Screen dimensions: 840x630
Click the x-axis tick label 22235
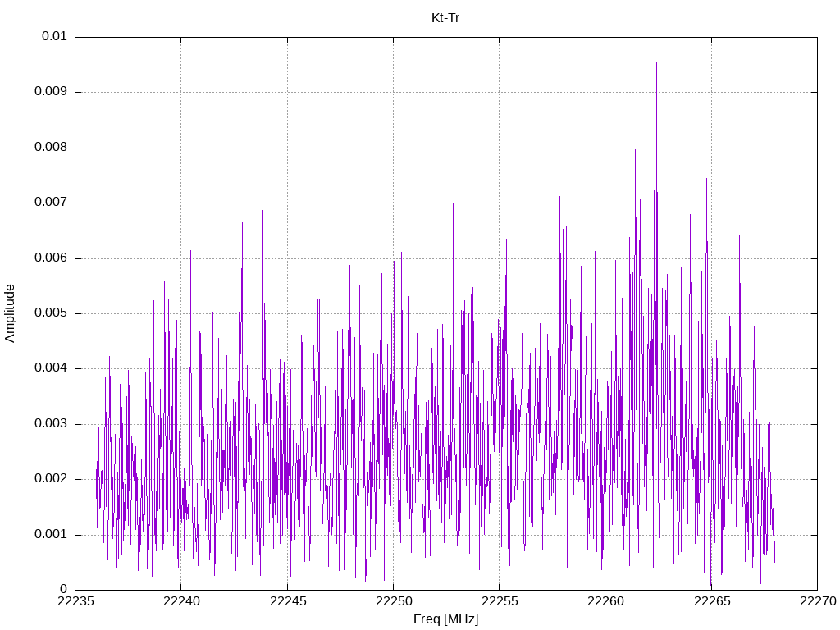tap(75, 601)
